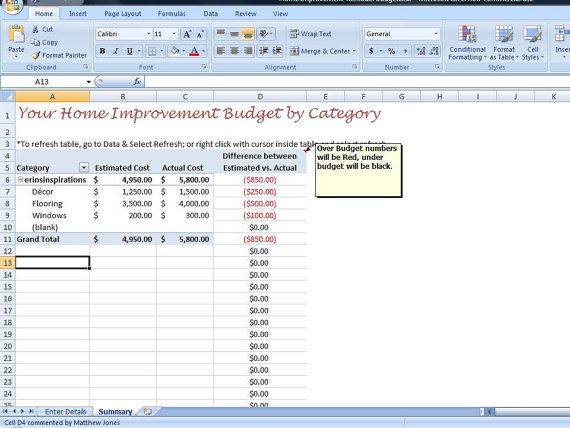Open the Category filter dropdown
The image size is (570, 428).
[x=84, y=167]
